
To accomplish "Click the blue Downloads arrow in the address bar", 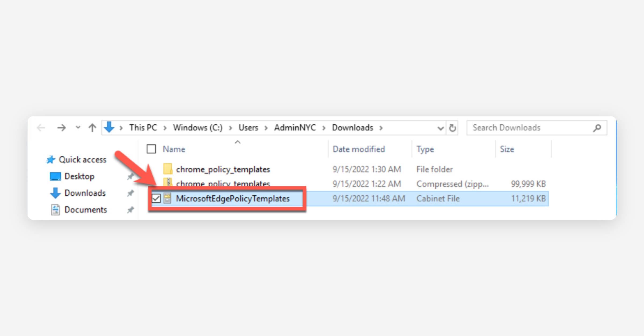I will [109, 127].
